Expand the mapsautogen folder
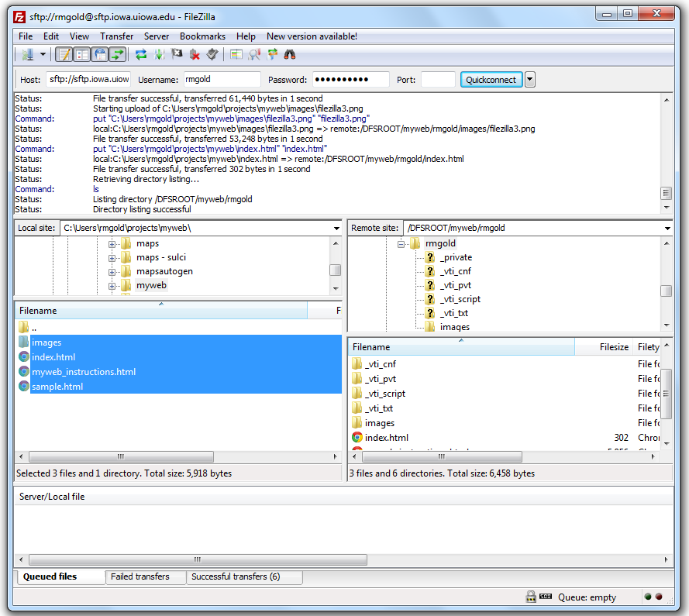This screenshot has height=616, width=689. point(112,273)
